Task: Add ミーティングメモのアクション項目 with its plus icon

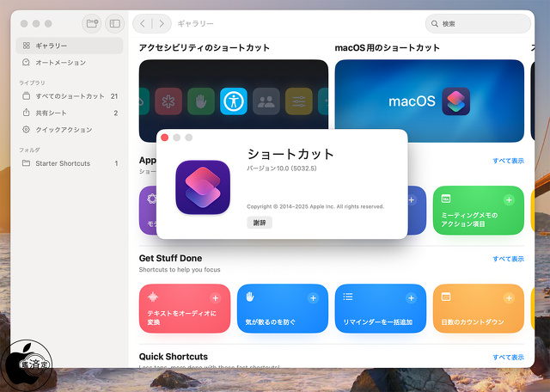Action: tap(509, 200)
